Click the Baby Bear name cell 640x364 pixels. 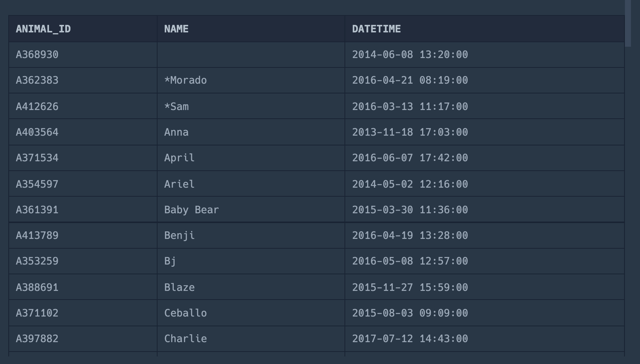click(x=191, y=210)
